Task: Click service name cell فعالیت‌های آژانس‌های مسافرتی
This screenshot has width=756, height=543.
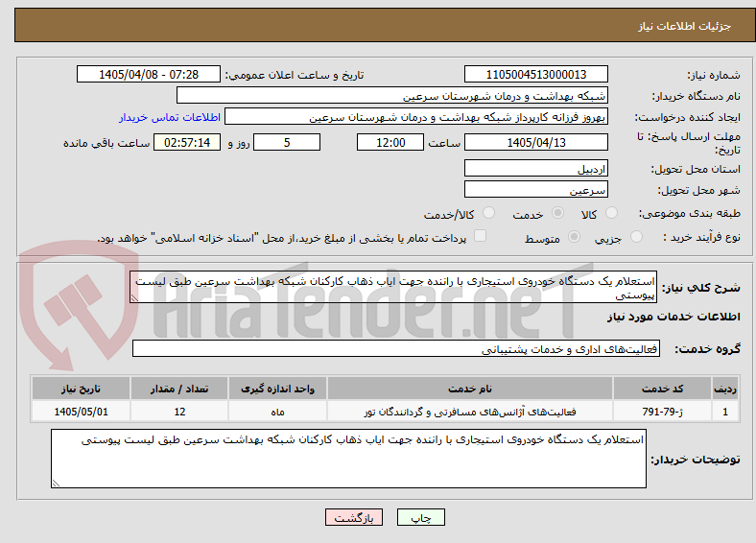Action: 470,412
